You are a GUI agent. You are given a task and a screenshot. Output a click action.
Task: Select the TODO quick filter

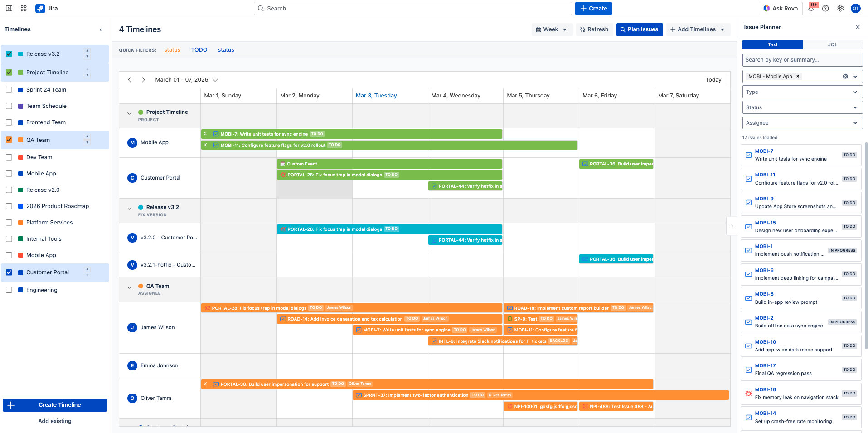(x=199, y=50)
